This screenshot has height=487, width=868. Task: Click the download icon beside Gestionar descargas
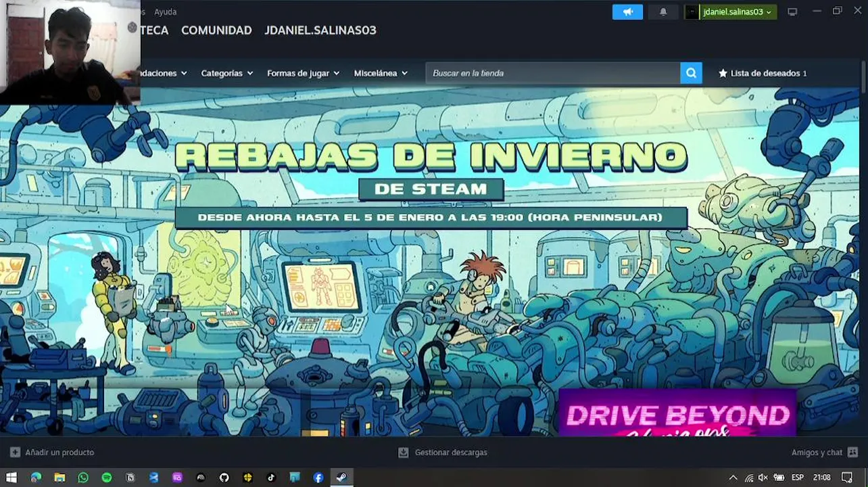pyautogui.click(x=403, y=453)
